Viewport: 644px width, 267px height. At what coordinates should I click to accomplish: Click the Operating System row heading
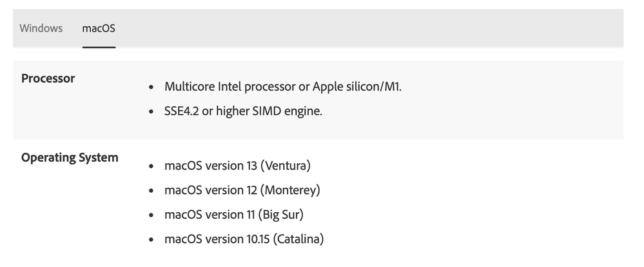pyautogui.click(x=70, y=158)
